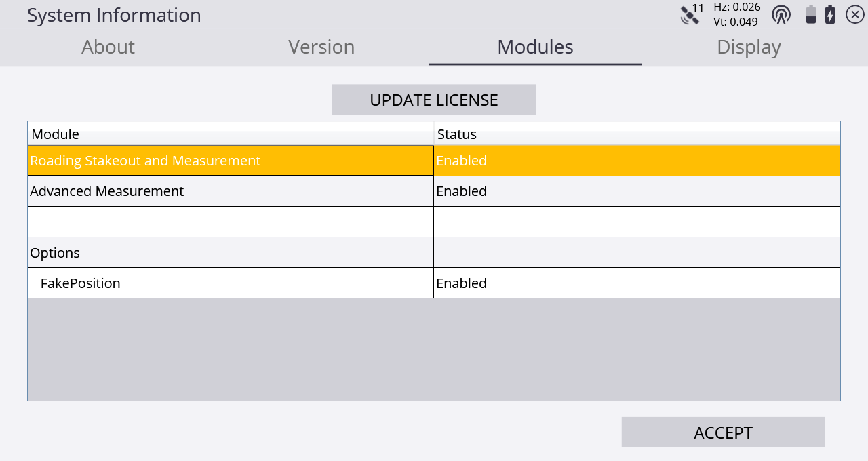Image resolution: width=868 pixels, height=461 pixels.
Task: Click the Vt: 0.049 precision readout
Action: (736, 22)
